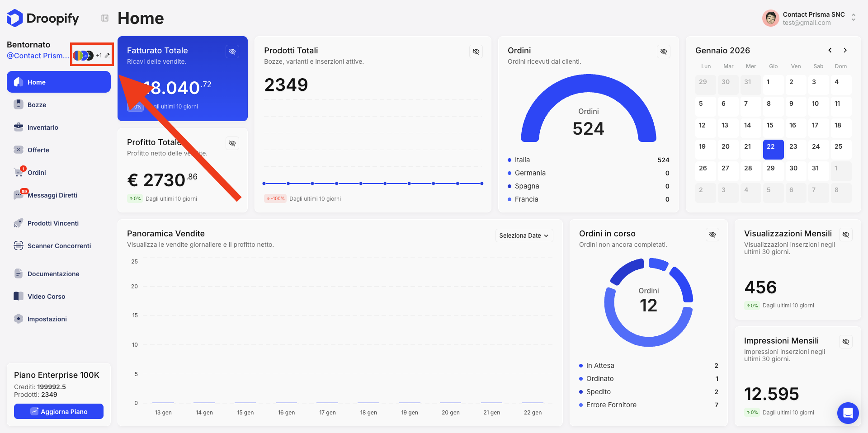Viewport: 868px width, 433px height.
Task: Click the edit pencil icon next to store avatars
Action: 107,56
